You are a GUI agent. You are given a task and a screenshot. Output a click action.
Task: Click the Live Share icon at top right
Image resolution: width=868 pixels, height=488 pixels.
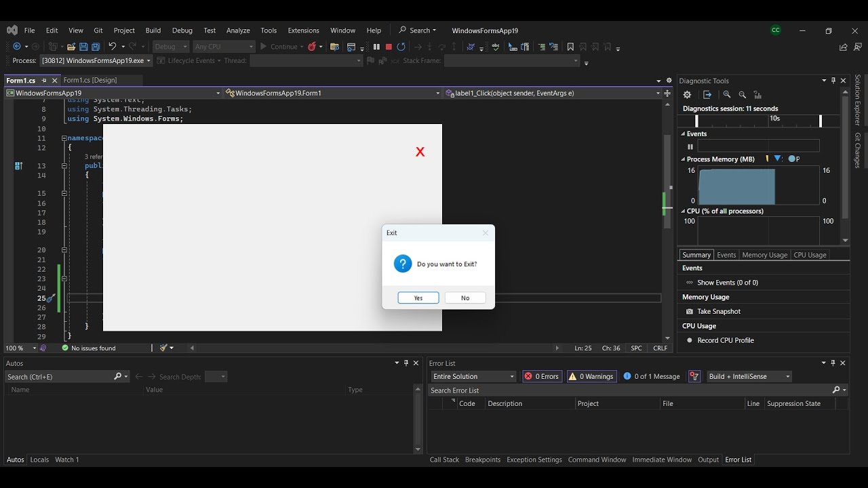843,47
